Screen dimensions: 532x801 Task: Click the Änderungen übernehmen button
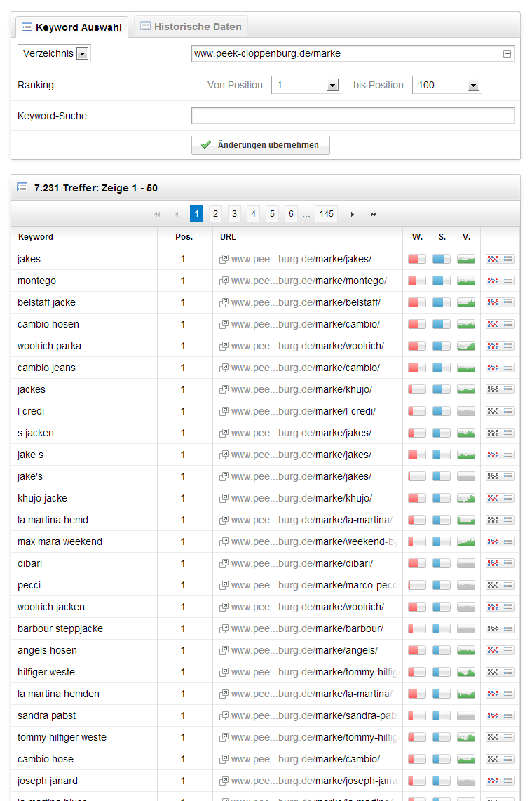click(x=260, y=145)
